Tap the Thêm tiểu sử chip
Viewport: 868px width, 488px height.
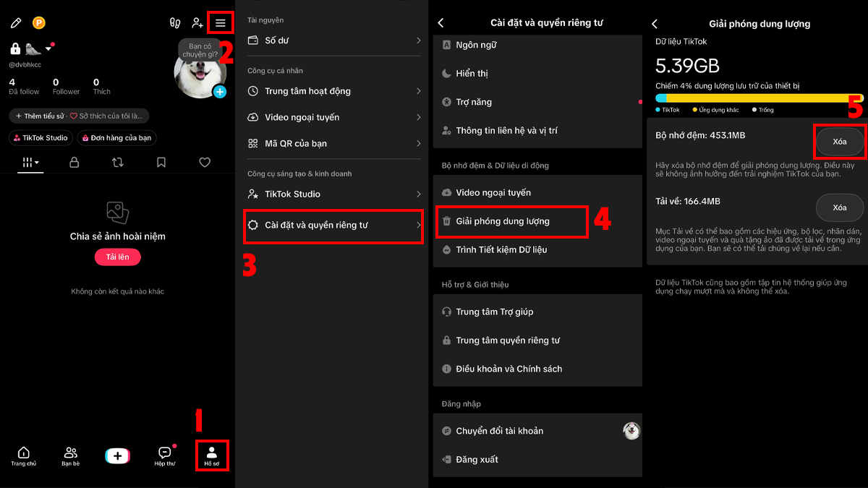click(80, 116)
